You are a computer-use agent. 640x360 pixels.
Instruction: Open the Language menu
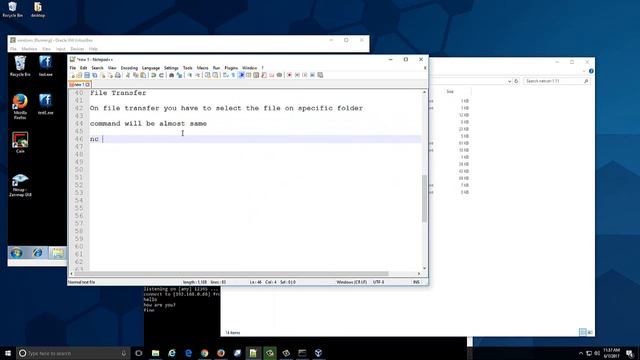tap(151, 68)
